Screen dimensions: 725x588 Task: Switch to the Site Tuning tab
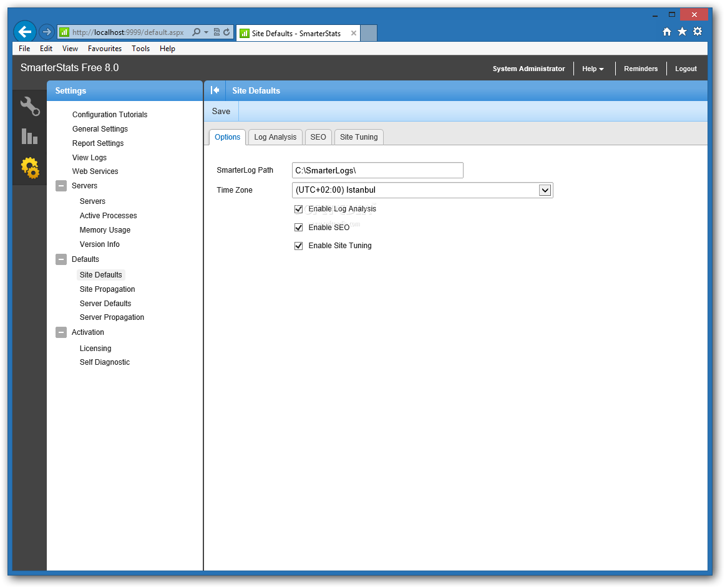(x=359, y=137)
